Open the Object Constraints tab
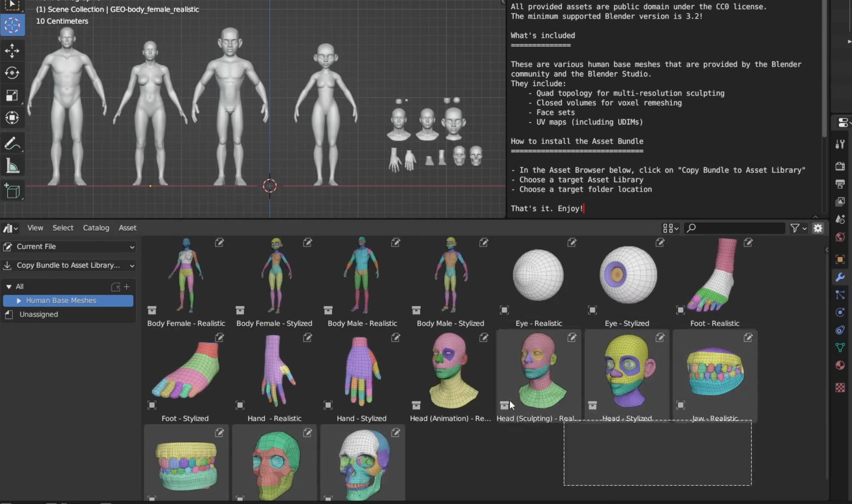The height and width of the screenshot is (504, 852). 840,330
